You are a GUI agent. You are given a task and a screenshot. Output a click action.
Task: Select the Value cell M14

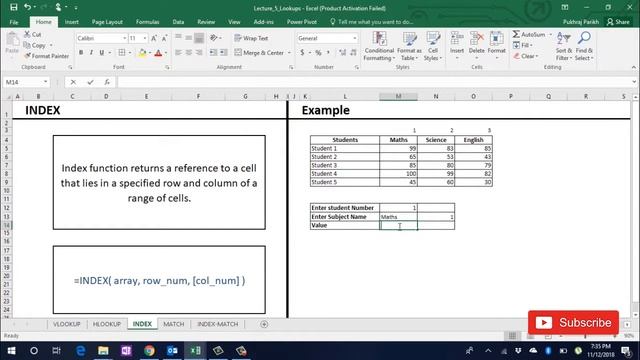pos(398,225)
